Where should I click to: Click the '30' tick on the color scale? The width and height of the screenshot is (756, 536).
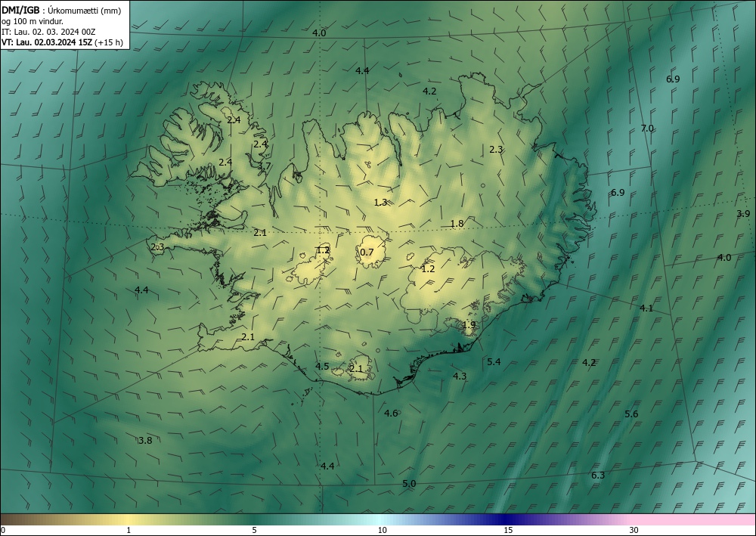click(634, 531)
